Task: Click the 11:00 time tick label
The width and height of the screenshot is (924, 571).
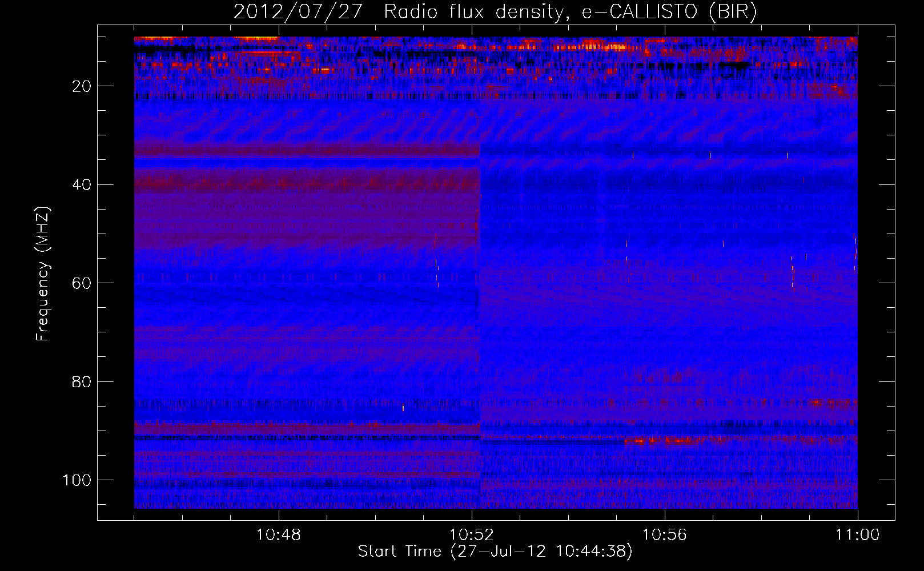Action: coord(857,535)
